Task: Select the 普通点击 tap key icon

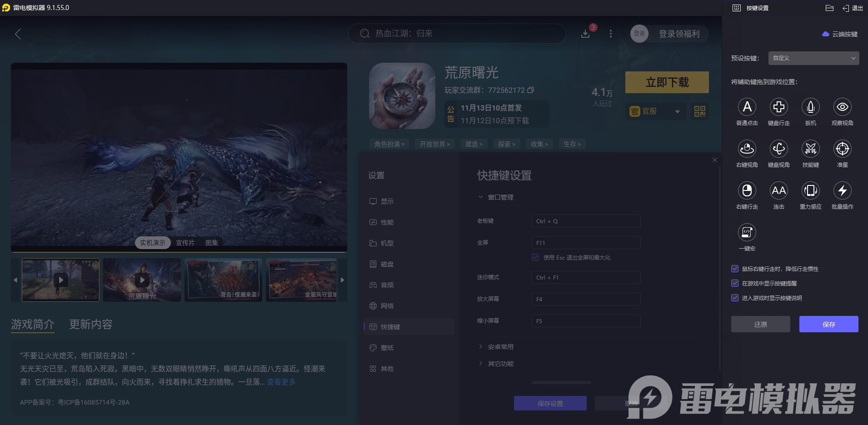Action: pyautogui.click(x=747, y=107)
